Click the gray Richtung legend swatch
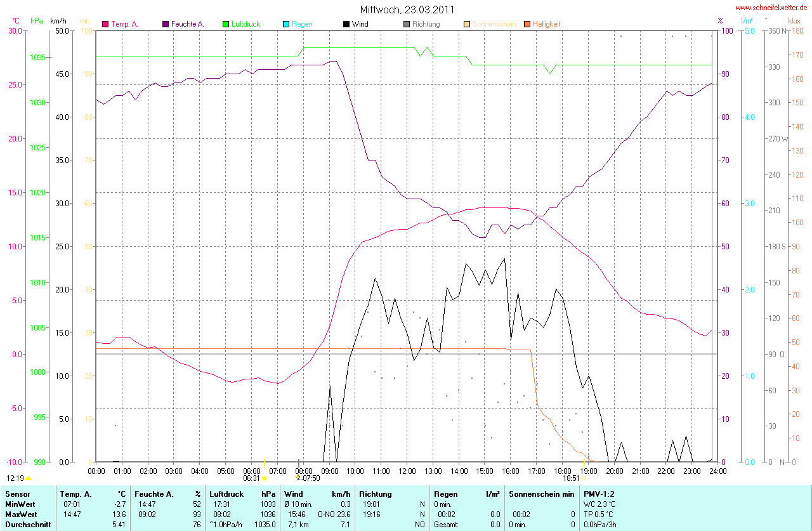The image size is (812, 531). 407,24
